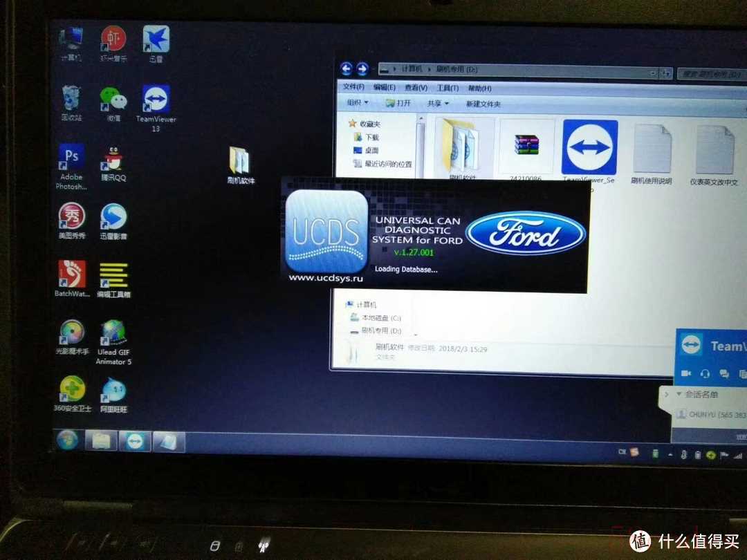Image resolution: width=747 pixels, height=560 pixels.
Task: Select 最近访问的位置 in the navigation pane
Action: pos(382,164)
